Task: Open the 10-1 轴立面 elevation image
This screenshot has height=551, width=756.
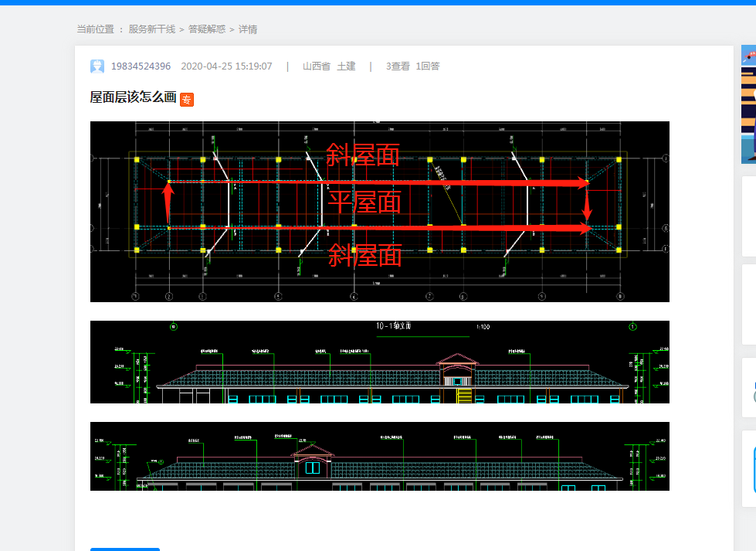Action: tap(379, 362)
